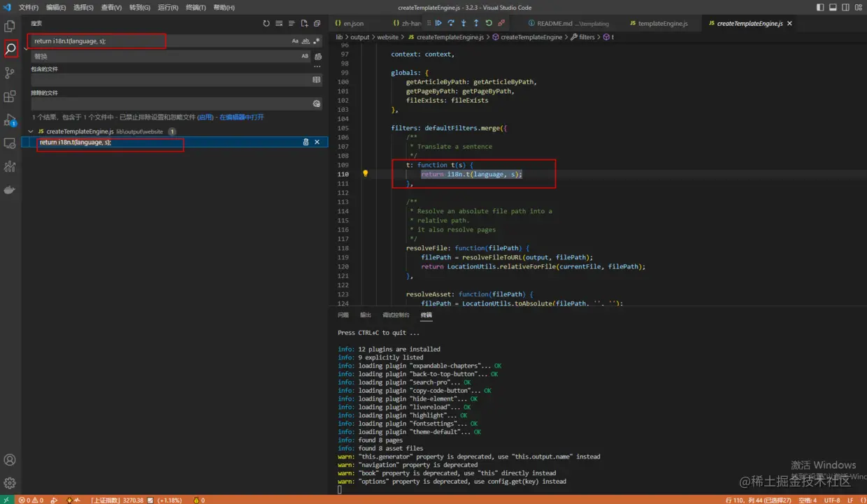Toggle Use Regular Expression in search box

click(x=316, y=41)
